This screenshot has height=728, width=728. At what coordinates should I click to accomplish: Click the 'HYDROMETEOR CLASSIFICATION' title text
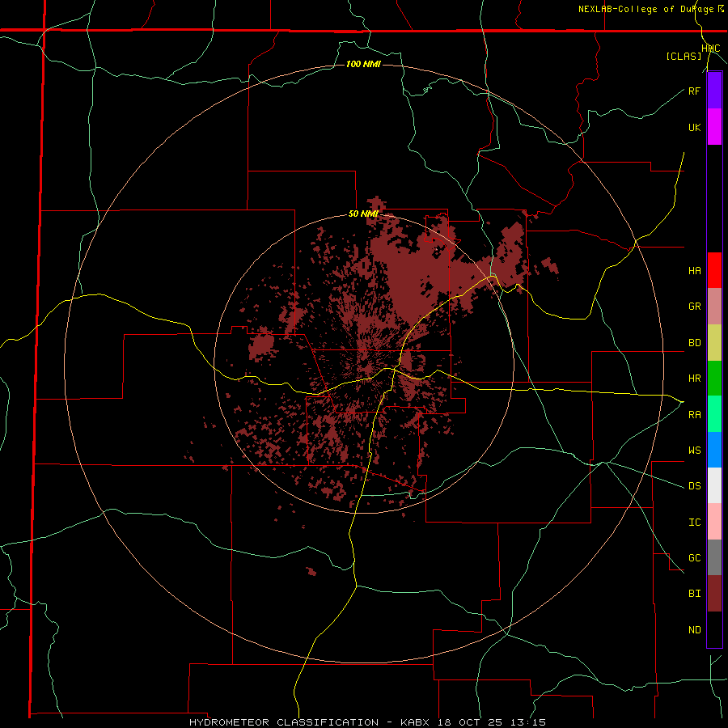284,722
